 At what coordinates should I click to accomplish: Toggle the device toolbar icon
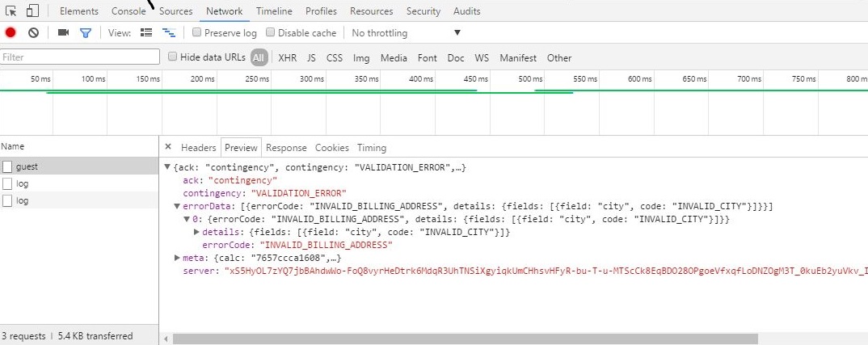click(32, 11)
